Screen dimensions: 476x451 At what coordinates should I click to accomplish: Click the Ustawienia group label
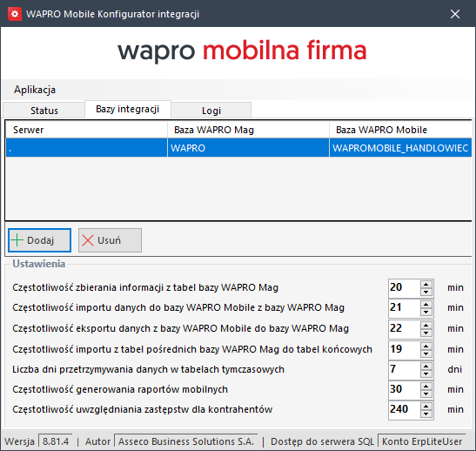[39, 264]
